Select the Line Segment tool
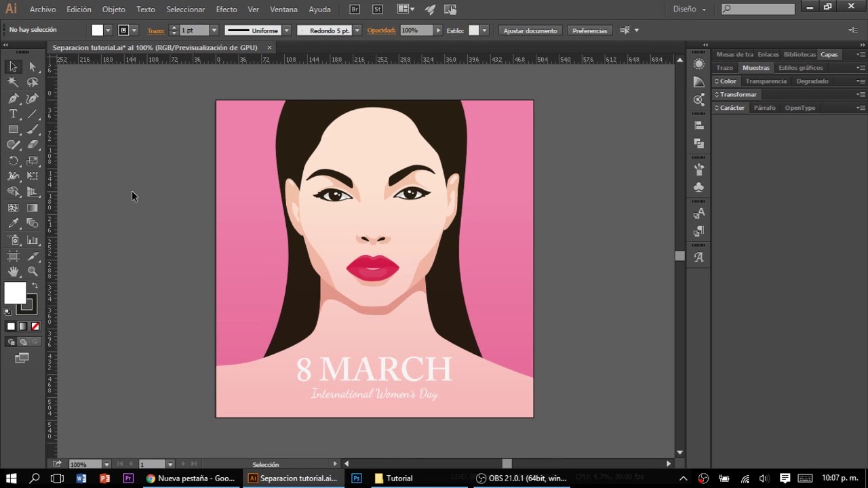The height and width of the screenshot is (488, 868). coord(33,114)
